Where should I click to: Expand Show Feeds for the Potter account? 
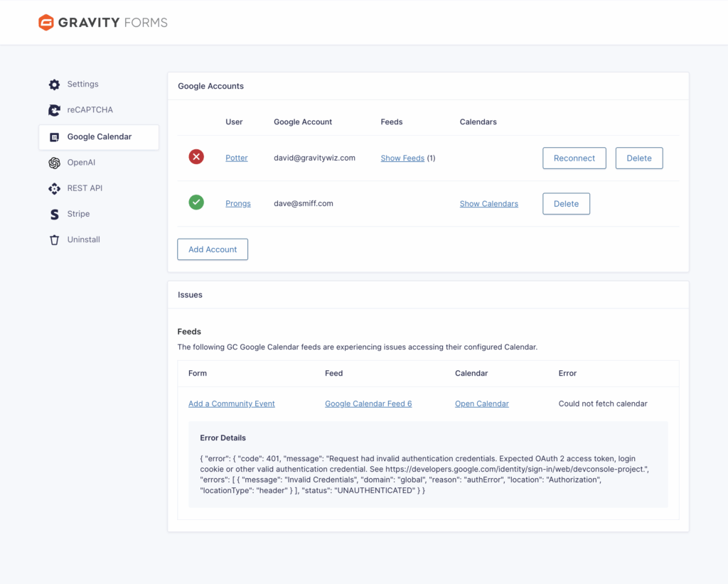(x=402, y=158)
